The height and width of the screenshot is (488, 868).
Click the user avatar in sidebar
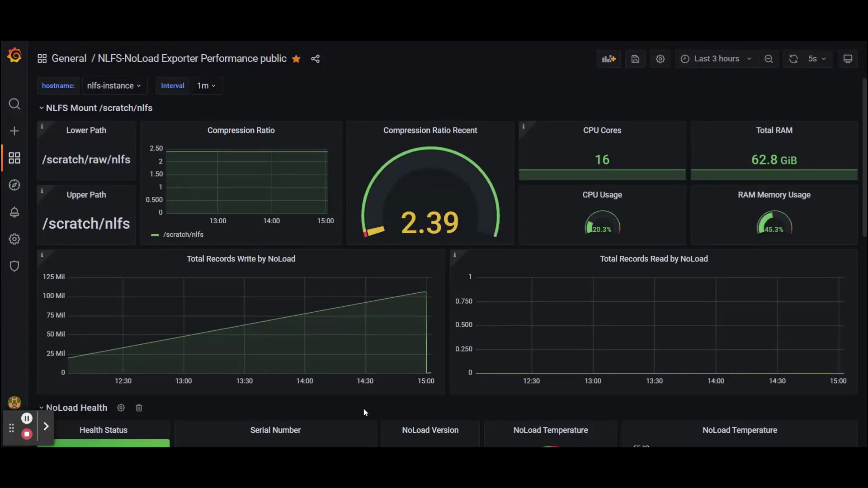coord(14,402)
